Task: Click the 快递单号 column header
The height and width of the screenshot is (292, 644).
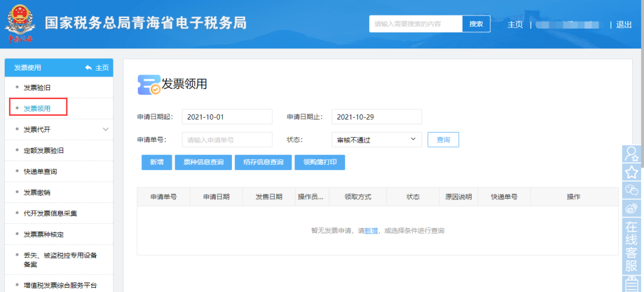Action: point(504,196)
